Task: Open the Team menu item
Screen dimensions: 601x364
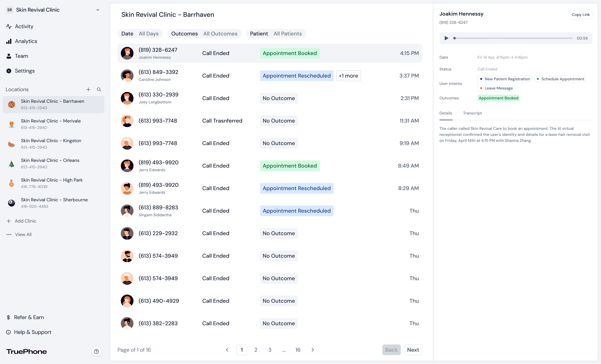Action: pyautogui.click(x=21, y=56)
